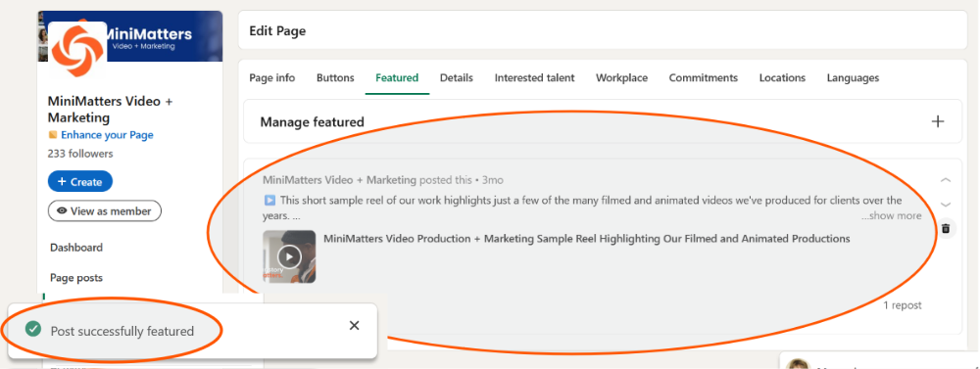Screen dimensions: 980x369
Task: Click the 233 followers count
Action: point(80,153)
